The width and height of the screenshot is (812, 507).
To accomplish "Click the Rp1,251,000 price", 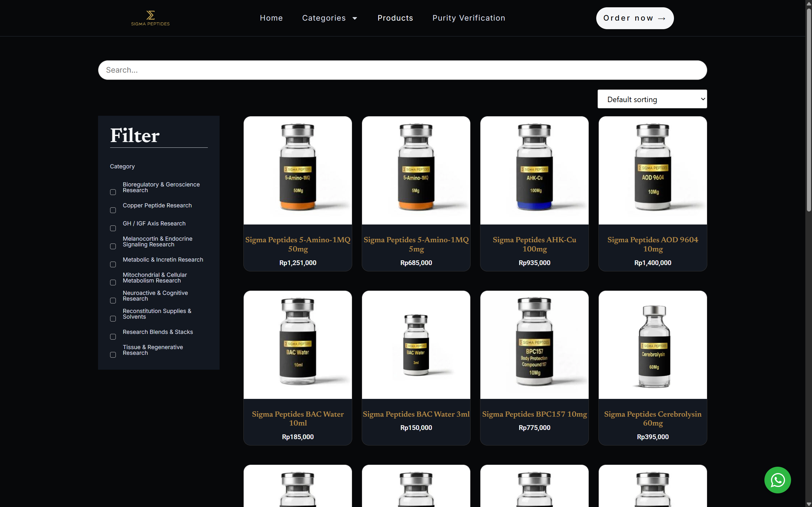I will [298, 263].
